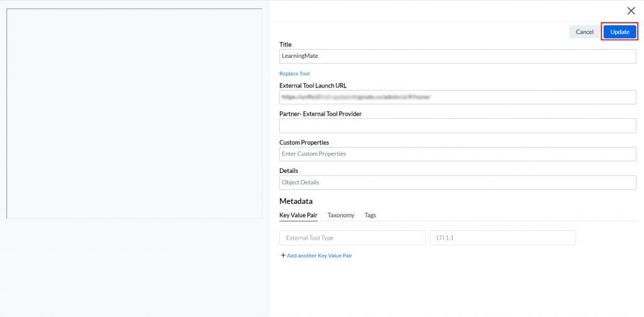Click the Update button
The height and width of the screenshot is (317, 644).
[619, 31]
